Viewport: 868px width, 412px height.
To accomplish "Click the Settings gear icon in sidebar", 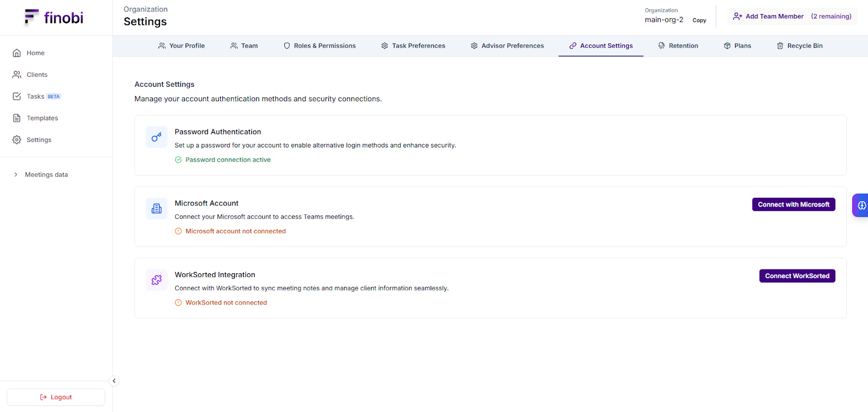I will (17, 140).
